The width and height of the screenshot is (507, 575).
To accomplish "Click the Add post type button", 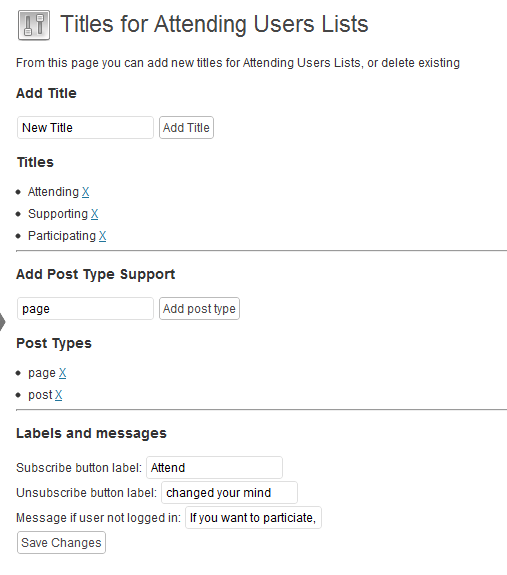I will [x=199, y=309].
